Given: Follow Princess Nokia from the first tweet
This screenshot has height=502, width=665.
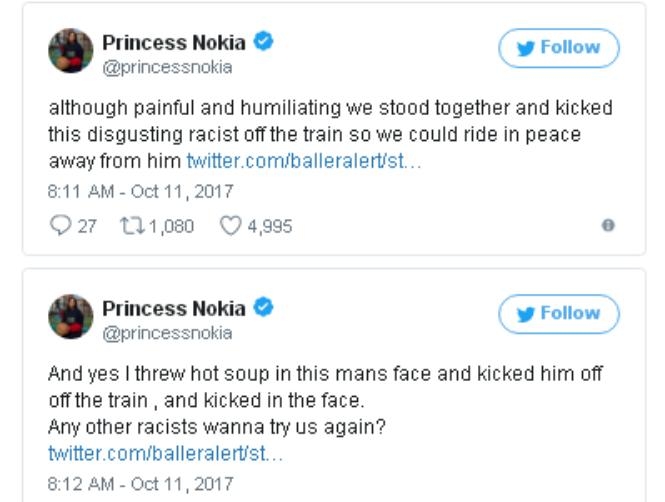Looking at the screenshot, I should click(559, 48).
